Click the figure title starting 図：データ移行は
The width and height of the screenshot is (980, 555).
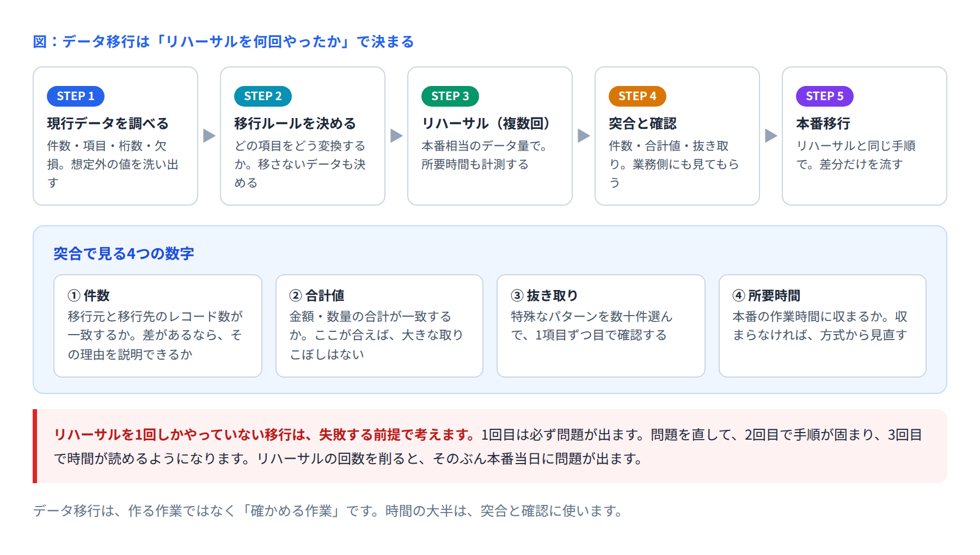tap(224, 42)
